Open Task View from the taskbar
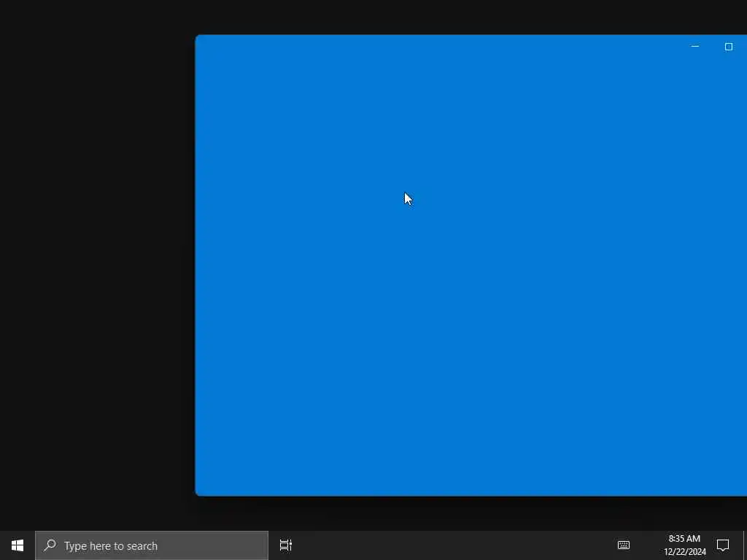This screenshot has height=560, width=747. point(286,545)
